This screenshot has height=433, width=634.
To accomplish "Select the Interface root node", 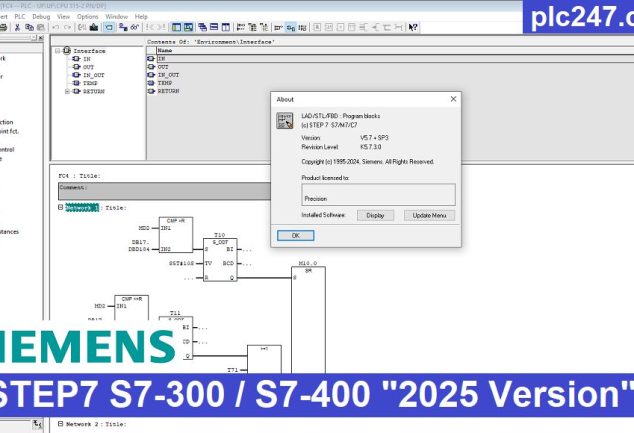I will (x=89, y=51).
